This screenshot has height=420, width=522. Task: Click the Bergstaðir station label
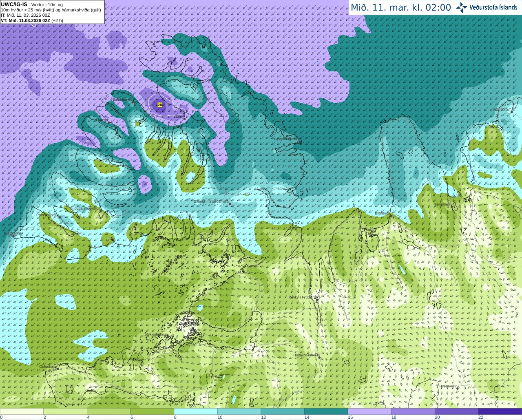point(443,204)
